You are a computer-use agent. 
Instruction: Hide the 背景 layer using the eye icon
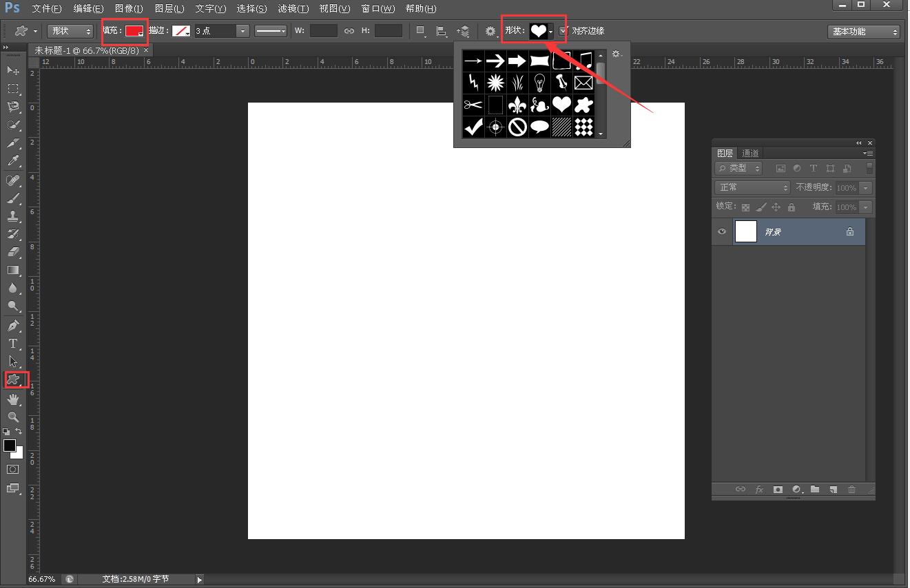[x=722, y=232]
